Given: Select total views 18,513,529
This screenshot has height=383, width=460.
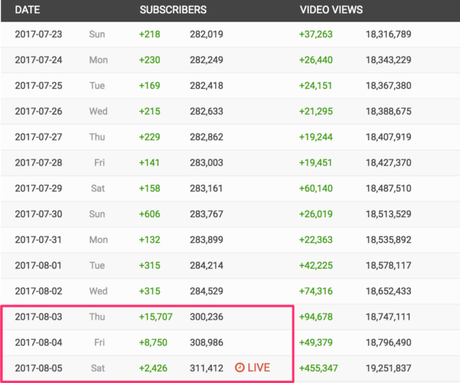Looking at the screenshot, I should [389, 214].
